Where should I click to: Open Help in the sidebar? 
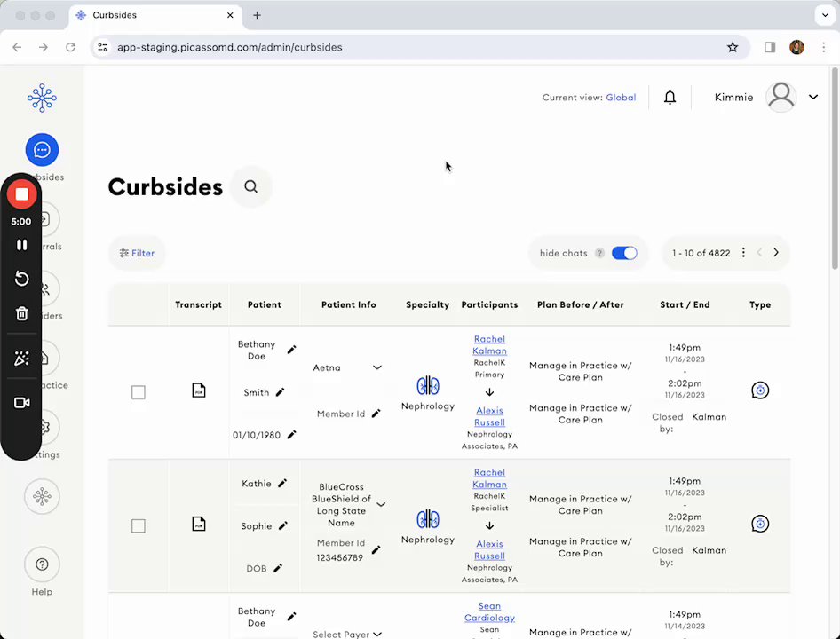(x=42, y=564)
